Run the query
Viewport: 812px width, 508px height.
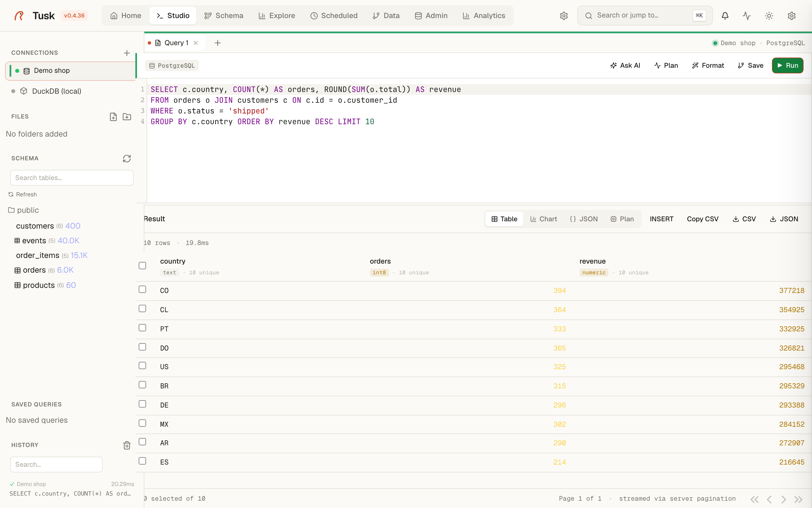(x=787, y=65)
